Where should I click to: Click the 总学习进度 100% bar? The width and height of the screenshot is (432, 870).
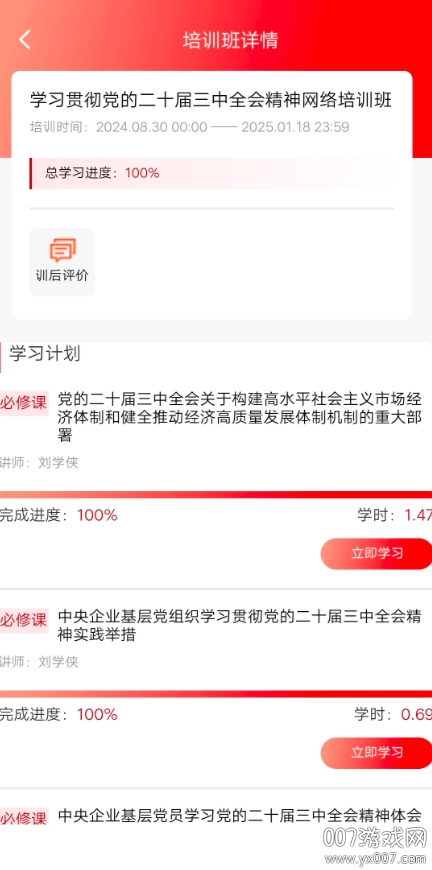(x=212, y=173)
